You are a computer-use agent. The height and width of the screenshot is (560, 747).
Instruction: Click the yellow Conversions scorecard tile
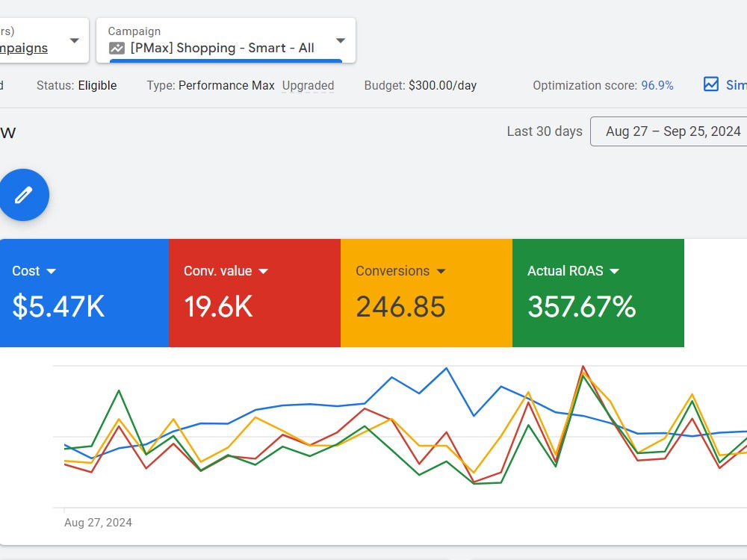(x=427, y=293)
